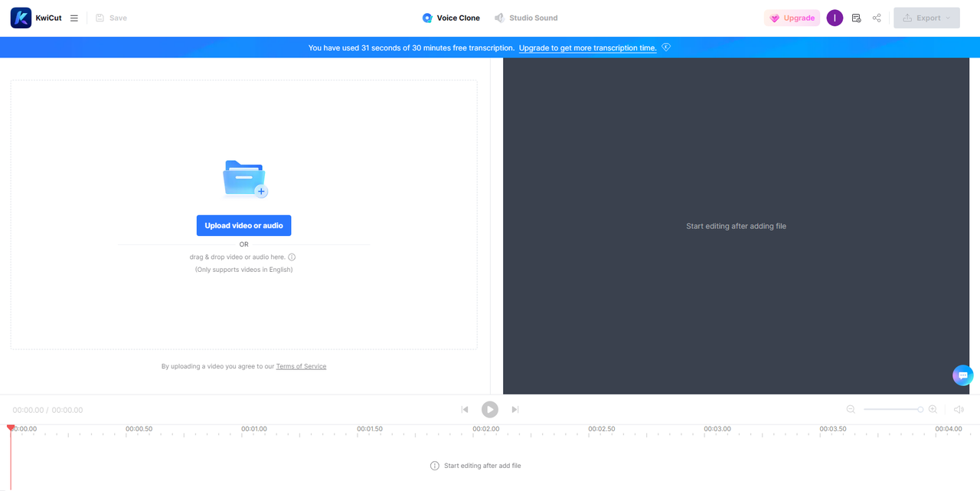Image resolution: width=980 pixels, height=491 pixels.
Task: Click the info icon after drag & drop text
Action: (292, 257)
